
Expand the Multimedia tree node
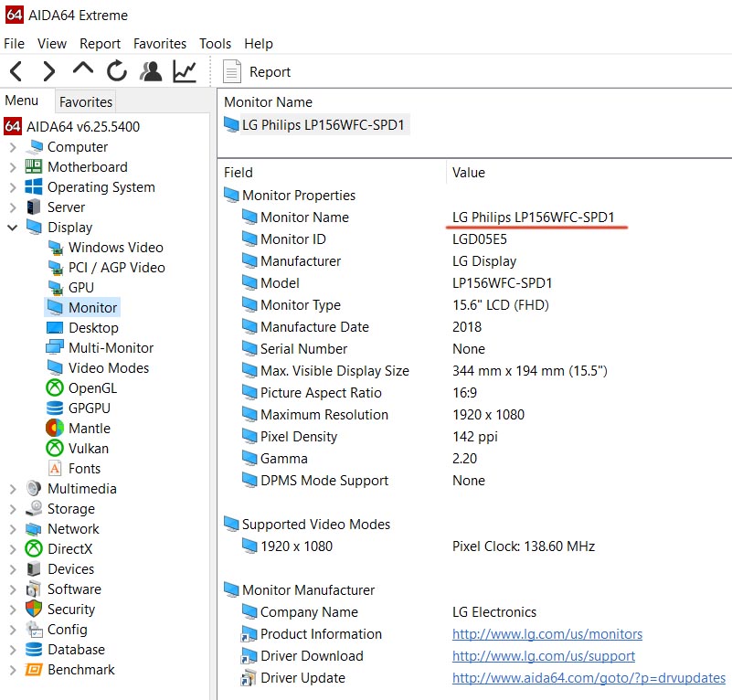pos(13,490)
